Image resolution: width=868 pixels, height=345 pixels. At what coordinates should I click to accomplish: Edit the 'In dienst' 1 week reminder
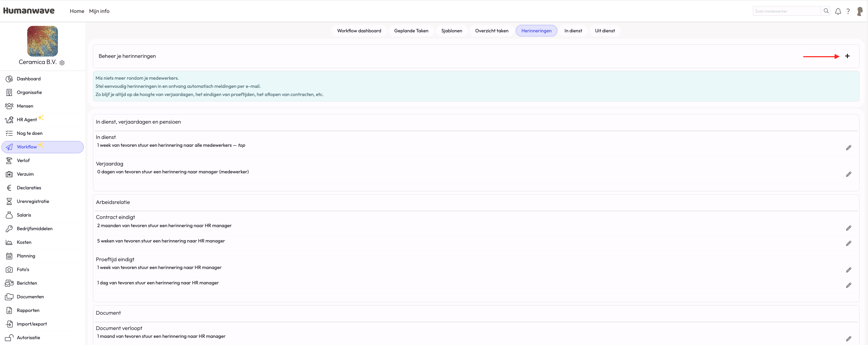(x=849, y=148)
